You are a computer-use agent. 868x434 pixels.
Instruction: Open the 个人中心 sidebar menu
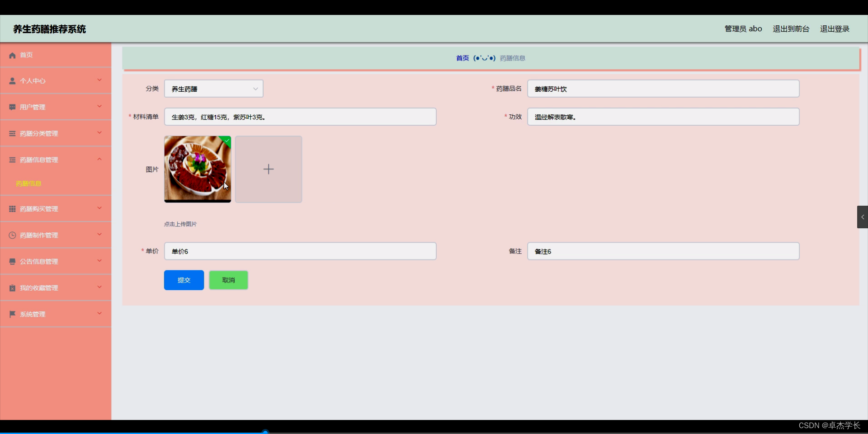pos(56,81)
